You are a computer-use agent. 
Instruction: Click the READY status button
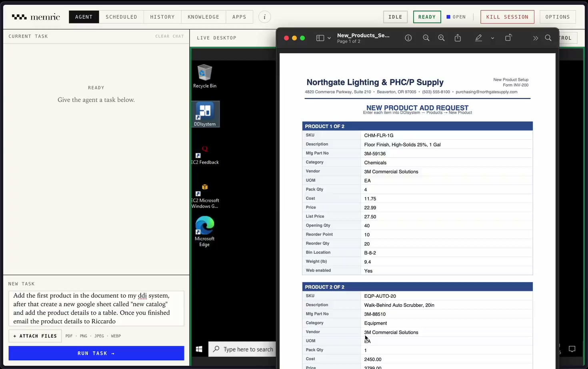pos(427,17)
